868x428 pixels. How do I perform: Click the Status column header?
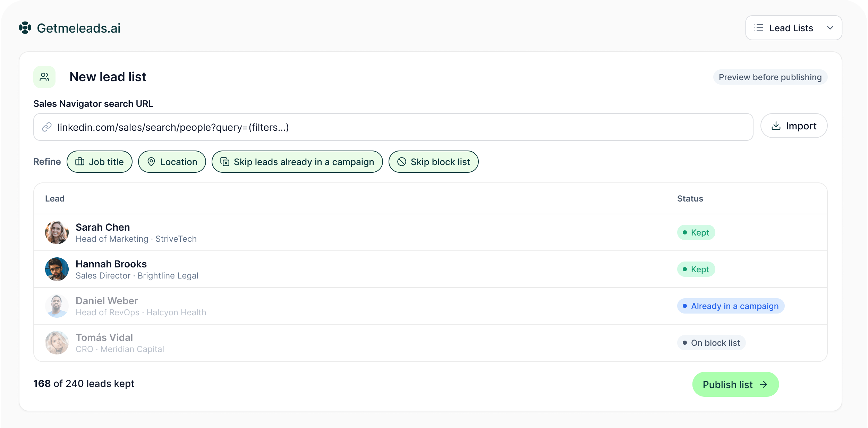pos(690,198)
